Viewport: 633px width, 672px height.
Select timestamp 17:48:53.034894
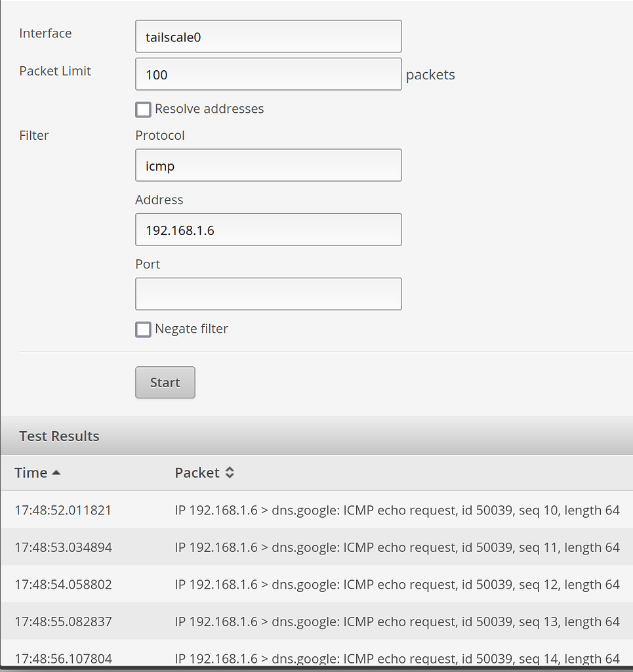(63, 547)
